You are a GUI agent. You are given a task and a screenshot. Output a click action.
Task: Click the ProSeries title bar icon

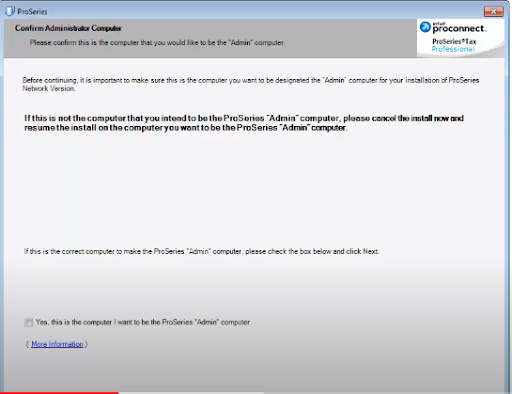click(10, 11)
